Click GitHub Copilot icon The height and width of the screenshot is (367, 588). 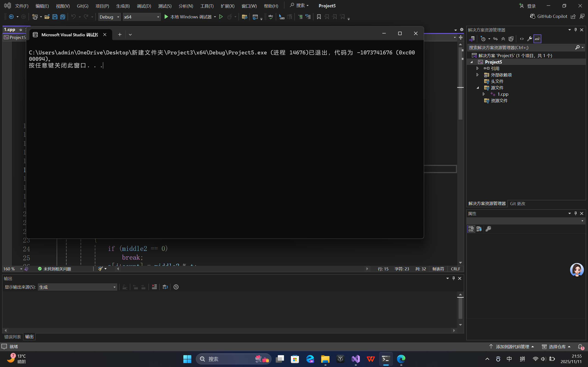tap(533, 16)
